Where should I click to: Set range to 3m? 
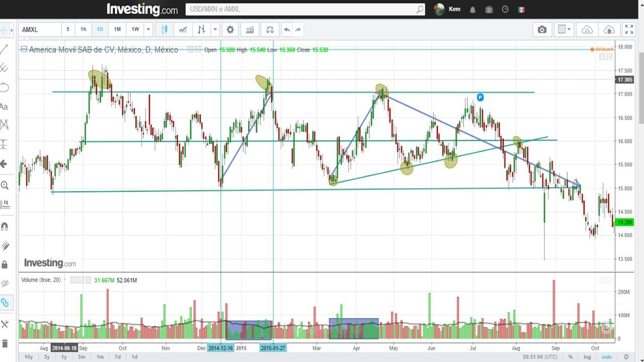[82, 357]
